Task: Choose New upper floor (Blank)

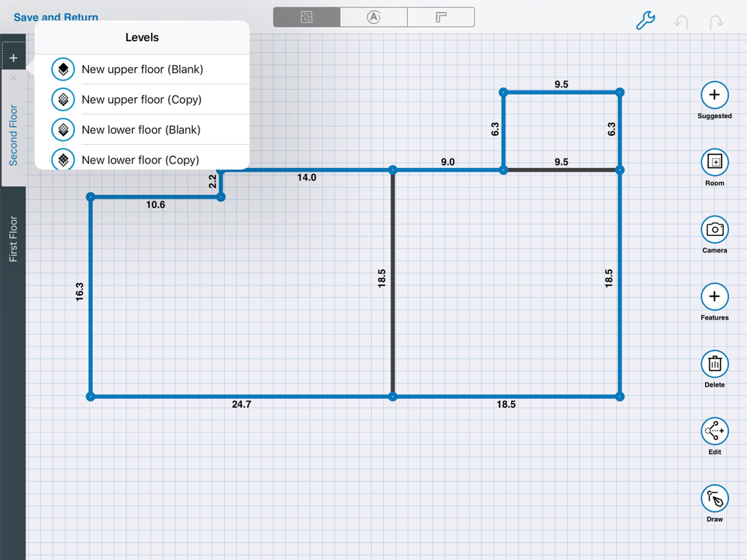Action: point(142,69)
